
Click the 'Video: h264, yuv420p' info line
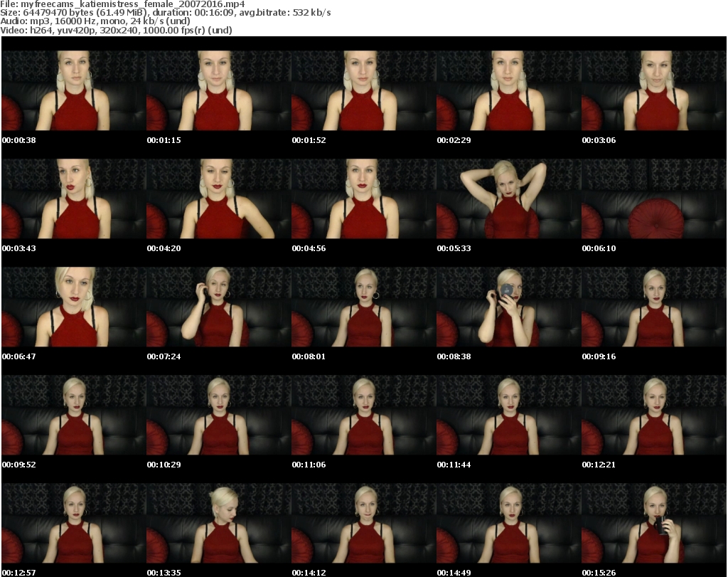pos(116,30)
